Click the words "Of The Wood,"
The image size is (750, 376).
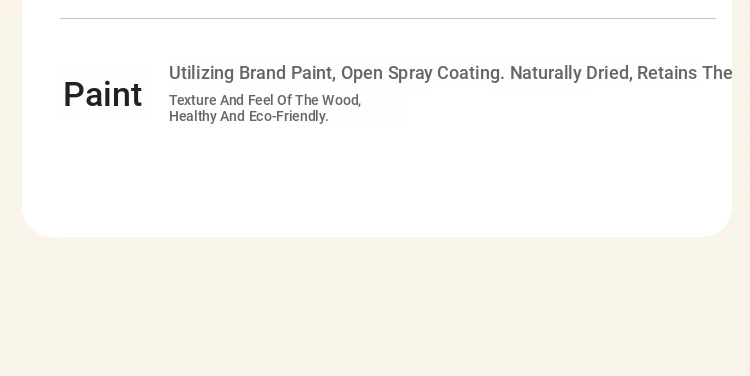[x=319, y=100]
